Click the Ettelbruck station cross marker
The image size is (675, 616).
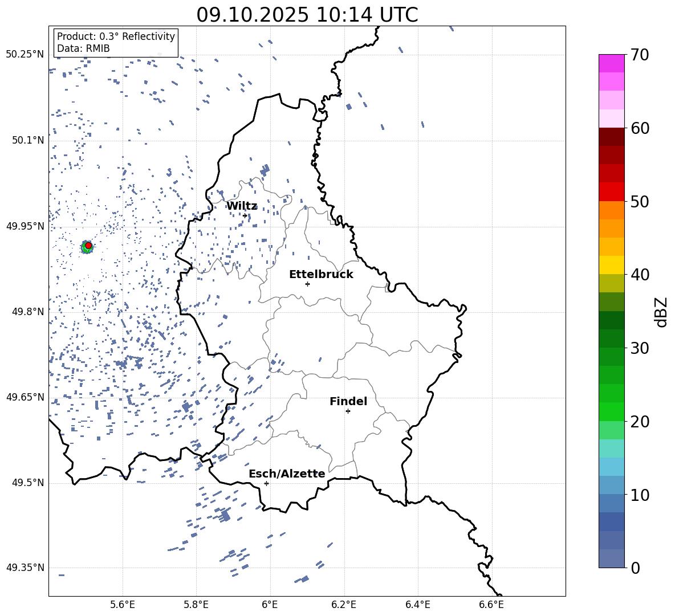(307, 284)
